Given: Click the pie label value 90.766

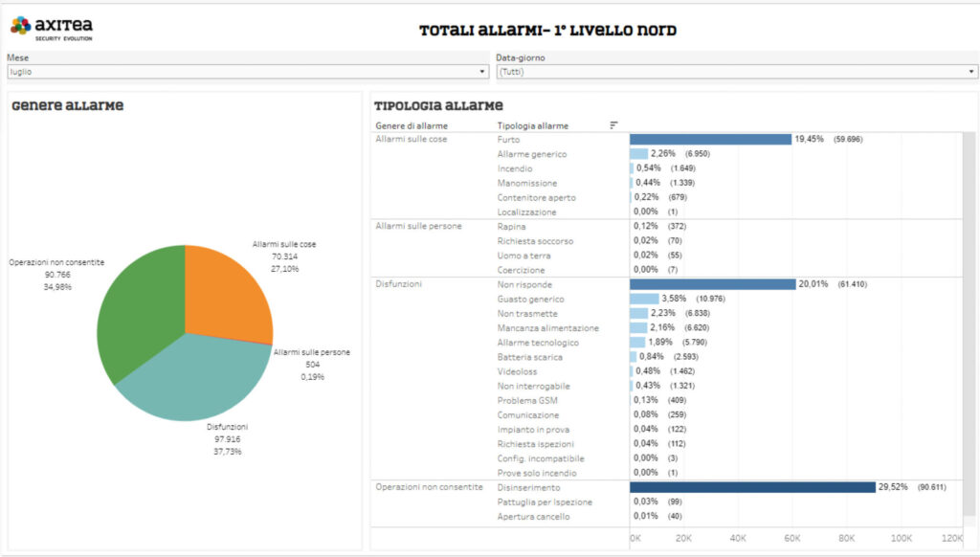Looking at the screenshot, I should 56,275.
